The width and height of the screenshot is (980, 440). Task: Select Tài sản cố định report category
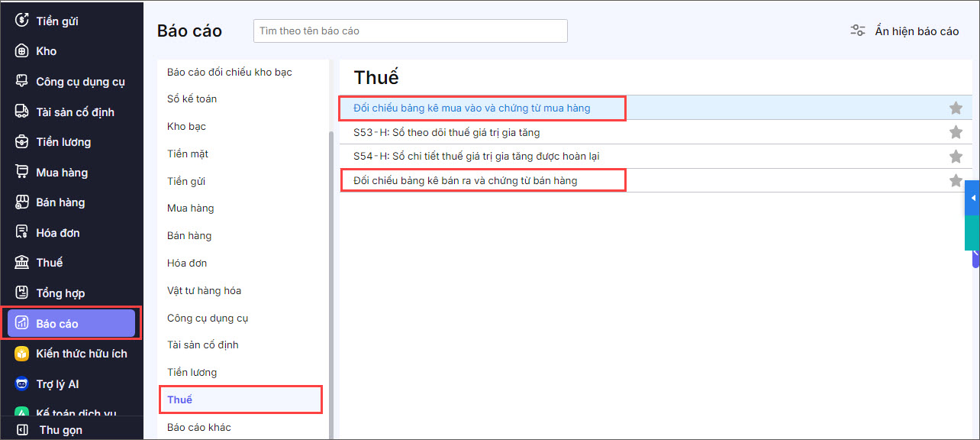click(x=203, y=345)
